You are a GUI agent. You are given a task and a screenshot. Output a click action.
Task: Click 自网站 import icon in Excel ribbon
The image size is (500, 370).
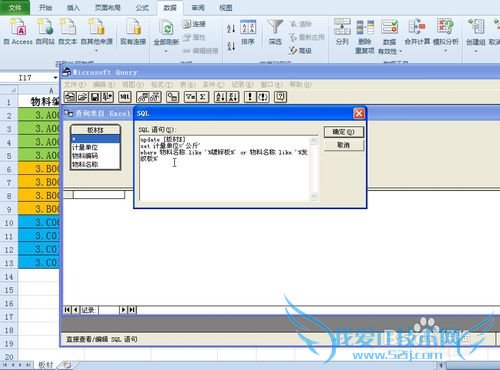[x=45, y=32]
